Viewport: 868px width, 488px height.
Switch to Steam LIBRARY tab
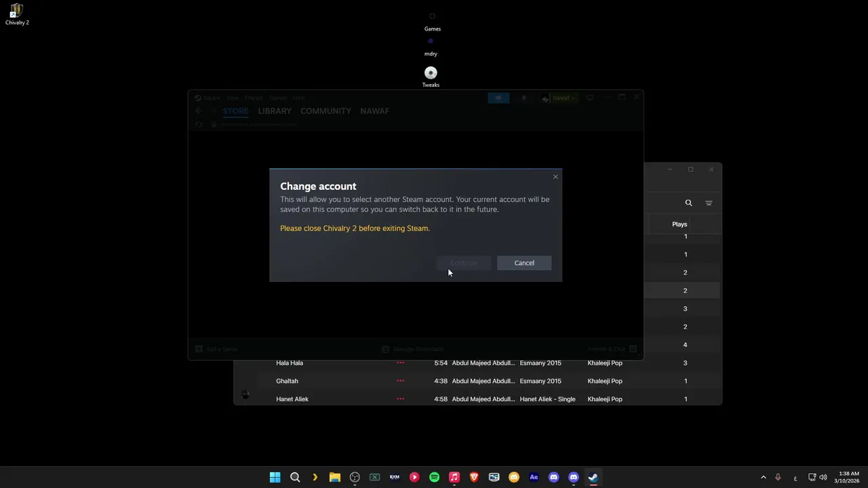pos(275,111)
